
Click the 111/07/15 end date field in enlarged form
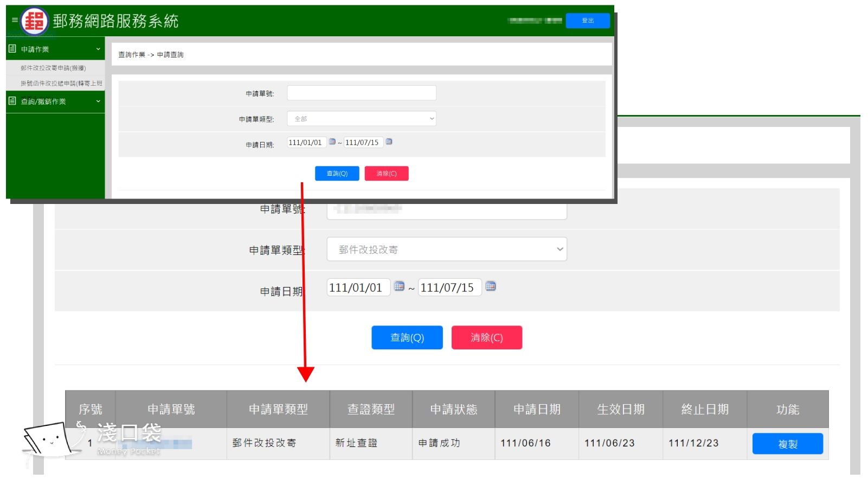click(x=449, y=288)
